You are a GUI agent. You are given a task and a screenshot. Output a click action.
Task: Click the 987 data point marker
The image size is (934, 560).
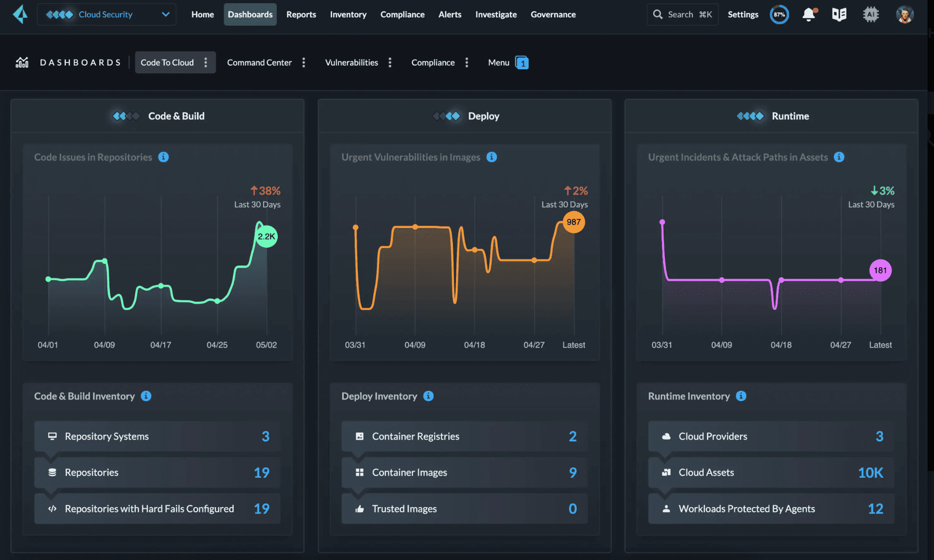574,222
